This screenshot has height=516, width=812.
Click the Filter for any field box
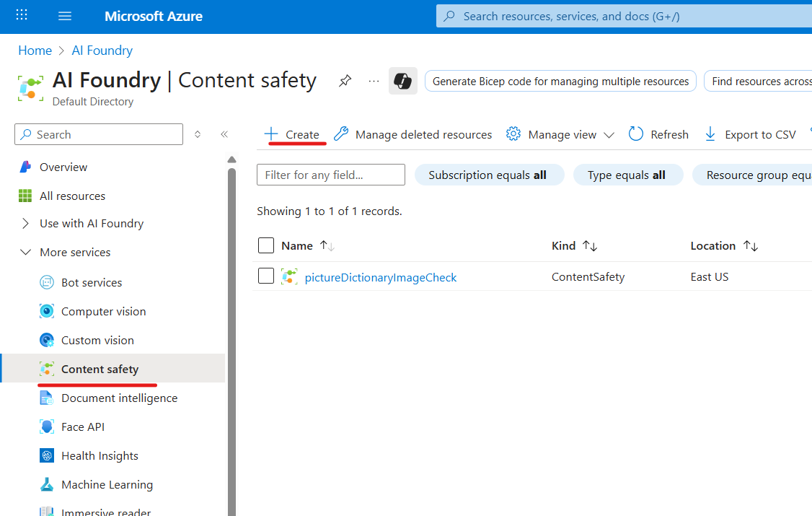point(331,175)
